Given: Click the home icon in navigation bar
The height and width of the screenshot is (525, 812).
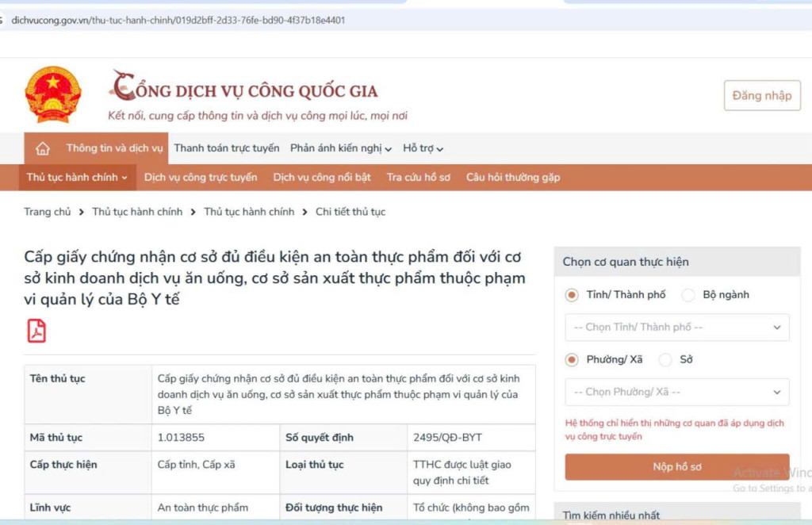Looking at the screenshot, I should 43,148.
